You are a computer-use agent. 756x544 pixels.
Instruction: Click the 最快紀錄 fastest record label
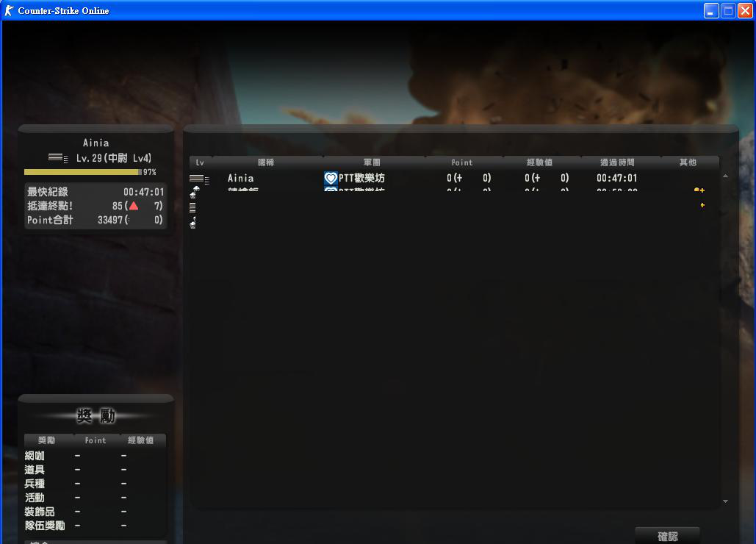pos(47,192)
